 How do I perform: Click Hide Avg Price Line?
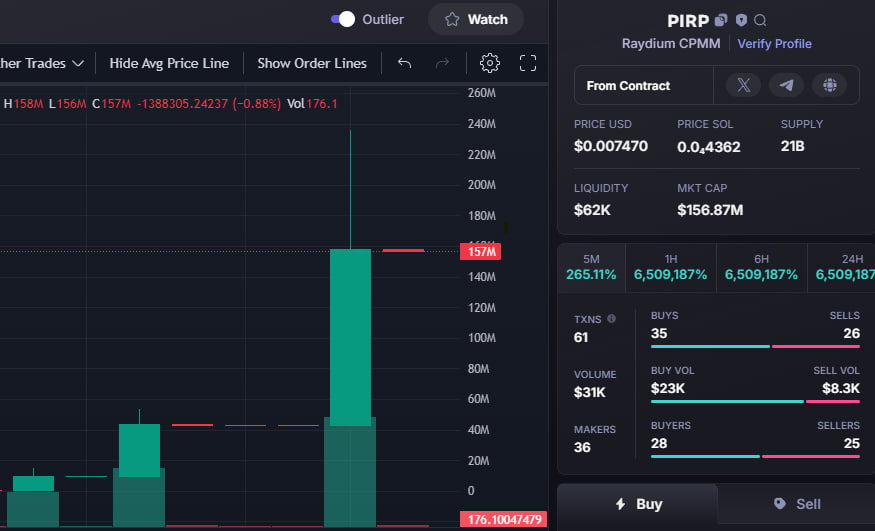coord(169,64)
